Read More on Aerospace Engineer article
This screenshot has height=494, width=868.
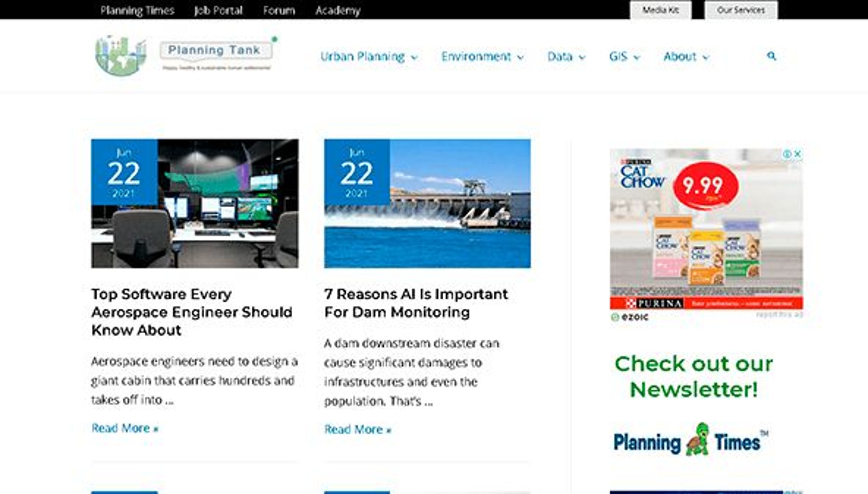125,428
